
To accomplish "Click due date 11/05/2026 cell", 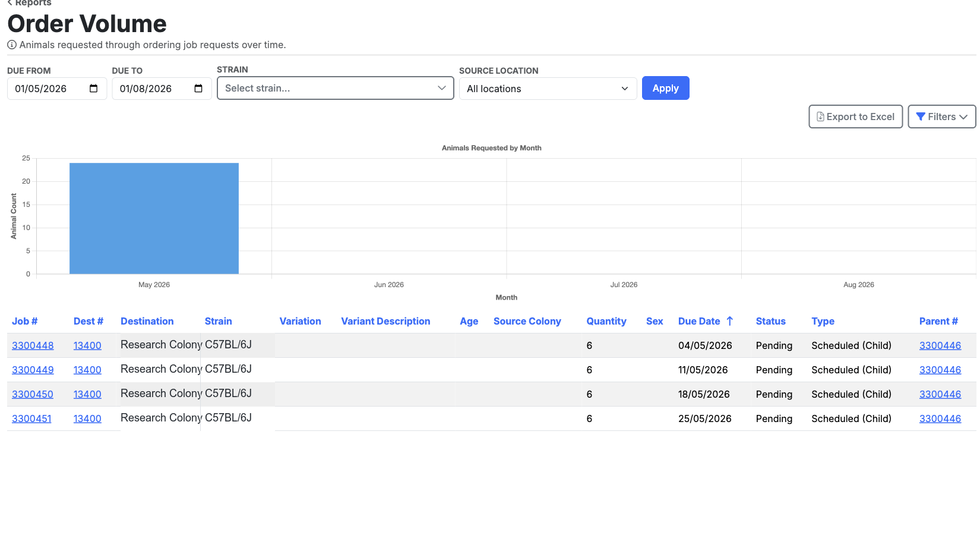I will [703, 370].
